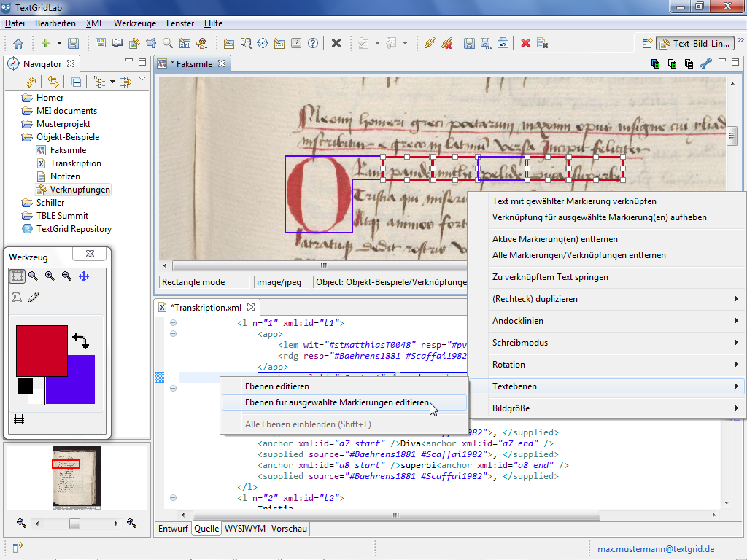This screenshot has height=560, width=747.
Task: Switch to the WYSIWYM editor tab
Action: click(244, 529)
